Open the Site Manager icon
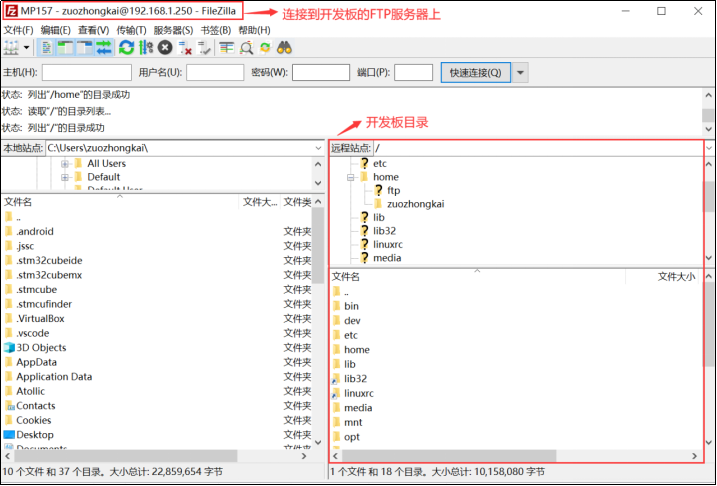This screenshot has width=717, height=486. coord(11,48)
